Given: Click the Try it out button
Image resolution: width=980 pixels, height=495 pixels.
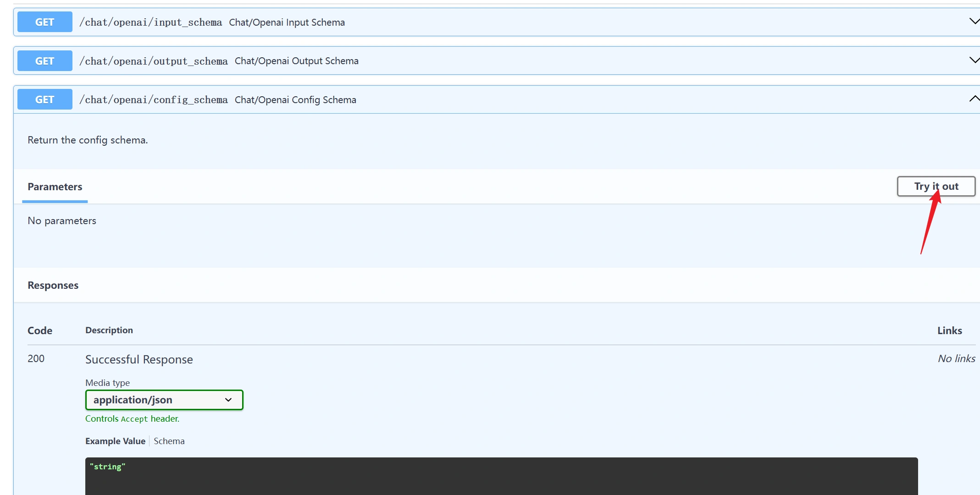Looking at the screenshot, I should point(936,187).
